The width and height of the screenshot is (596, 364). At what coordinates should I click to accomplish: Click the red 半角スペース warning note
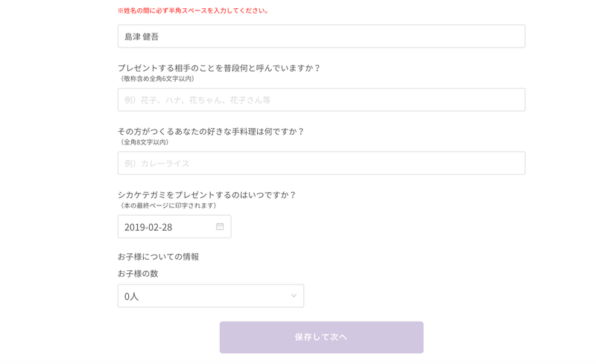coord(193,10)
